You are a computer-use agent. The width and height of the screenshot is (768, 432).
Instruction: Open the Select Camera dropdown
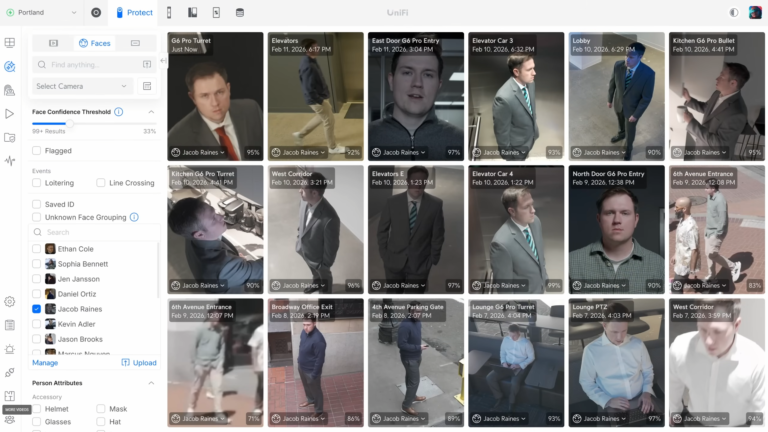[x=83, y=86]
